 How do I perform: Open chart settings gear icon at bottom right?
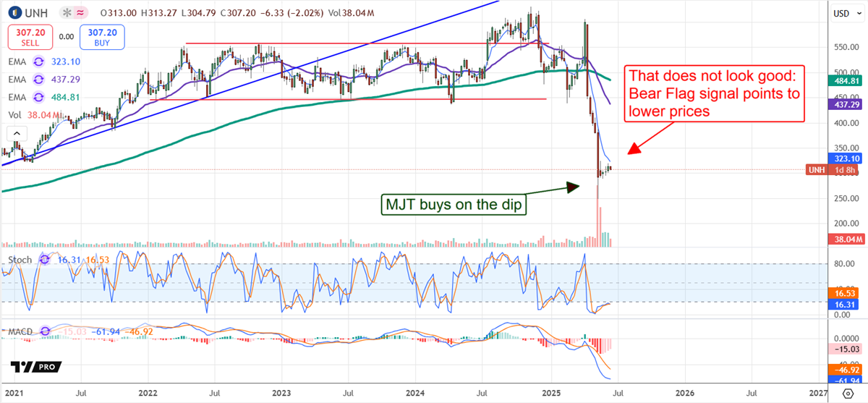click(847, 393)
